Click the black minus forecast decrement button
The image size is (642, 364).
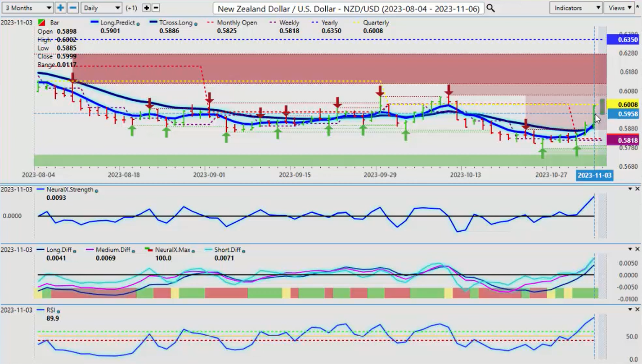[156, 8]
